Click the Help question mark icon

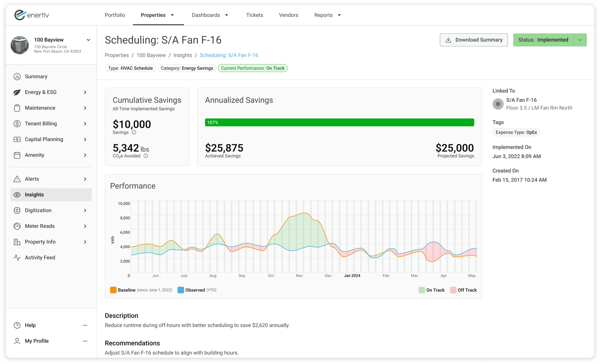coord(17,325)
